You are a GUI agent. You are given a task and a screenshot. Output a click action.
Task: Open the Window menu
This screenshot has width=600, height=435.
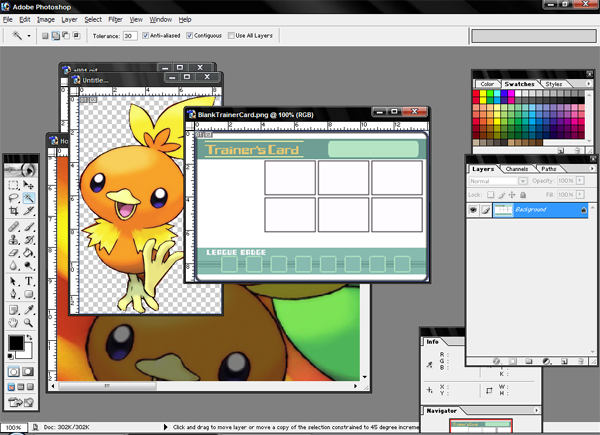pyautogui.click(x=160, y=20)
